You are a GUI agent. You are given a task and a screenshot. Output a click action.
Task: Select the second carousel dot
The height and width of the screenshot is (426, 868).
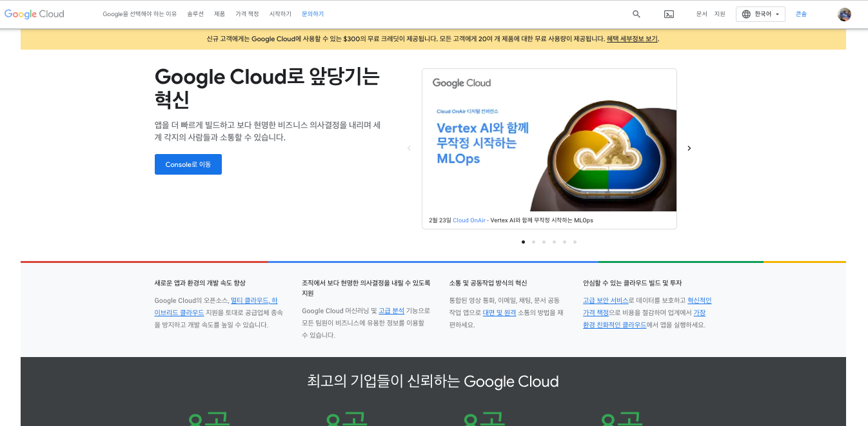pos(533,242)
